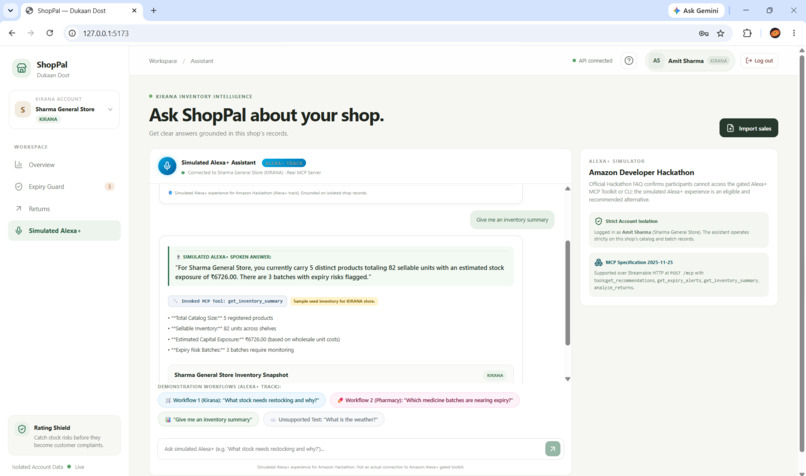The image size is (806, 476).
Task: Go to the Returns page
Action: coord(64,209)
